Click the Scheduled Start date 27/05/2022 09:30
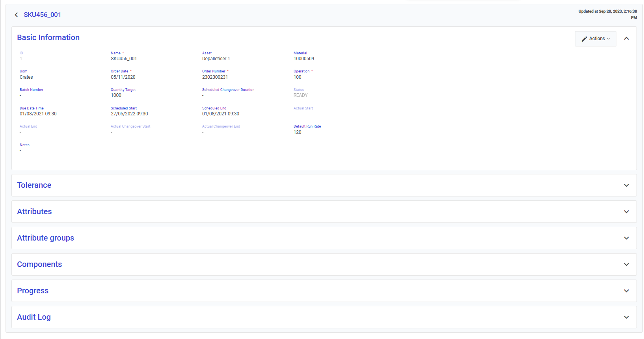Viewport: 644px width, 339px height. point(129,114)
